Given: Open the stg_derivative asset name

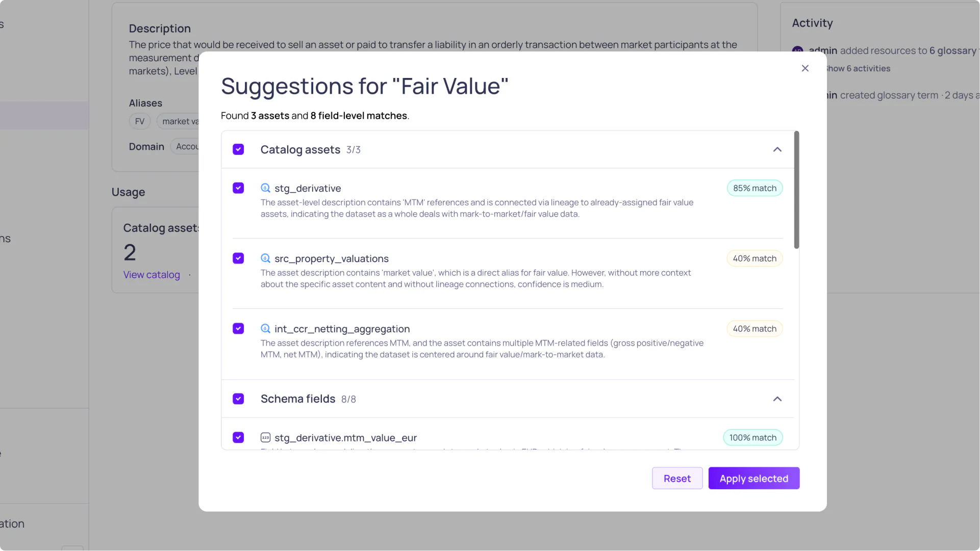Looking at the screenshot, I should click(x=308, y=188).
